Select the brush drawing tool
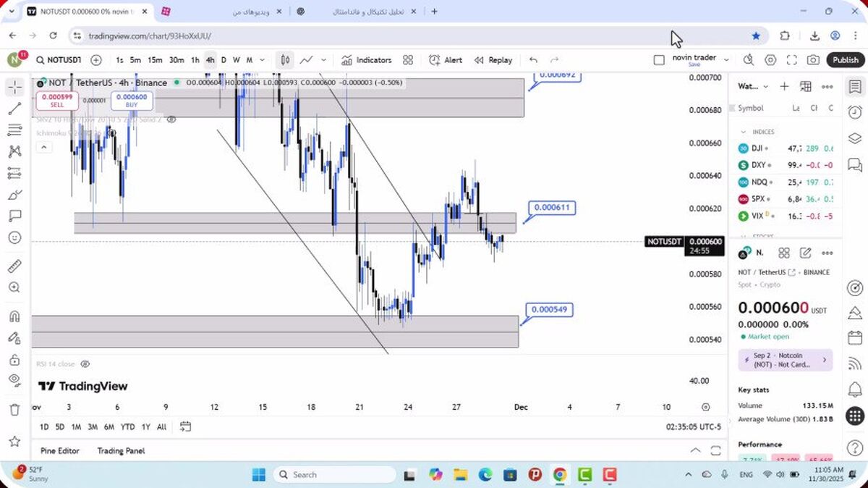This screenshot has height=488, width=868. (x=14, y=195)
